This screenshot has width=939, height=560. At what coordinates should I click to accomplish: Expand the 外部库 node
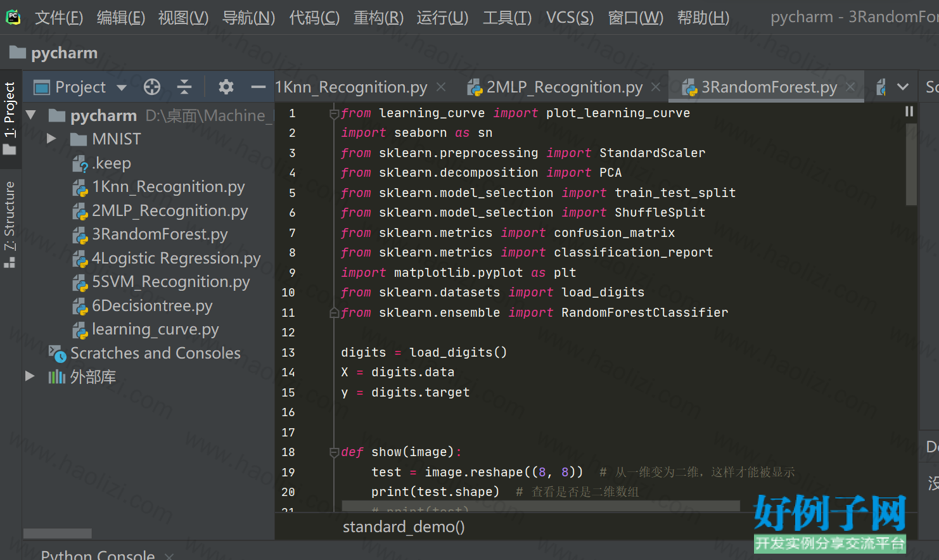point(30,376)
